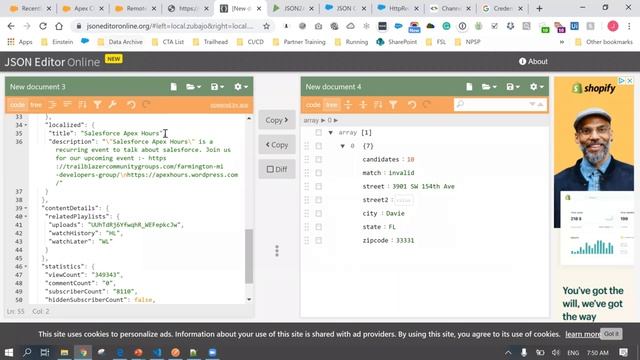Tick the zipcode row checkbox
The image size is (640, 360).
click(x=318, y=240)
